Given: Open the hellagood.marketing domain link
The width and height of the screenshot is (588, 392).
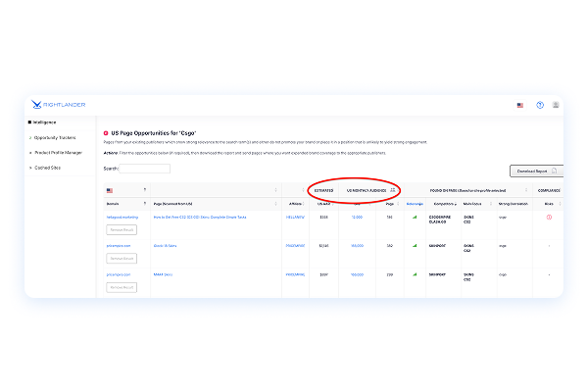Looking at the screenshot, I should (124, 217).
